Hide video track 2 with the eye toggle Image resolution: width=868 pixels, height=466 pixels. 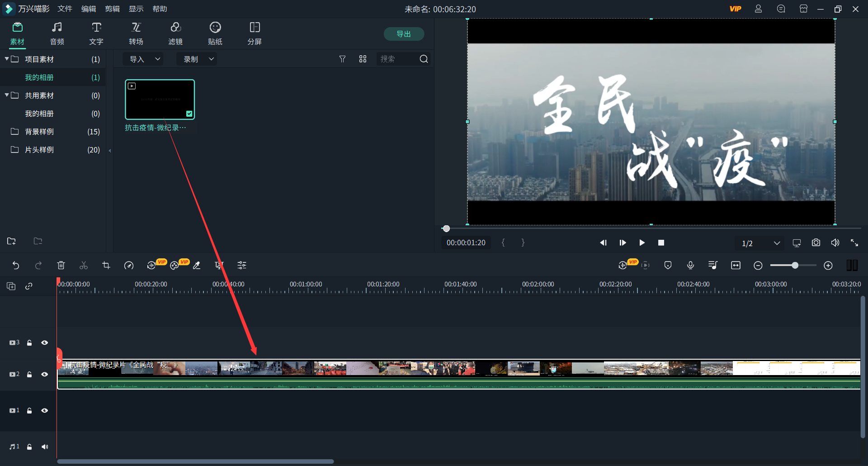pos(45,374)
